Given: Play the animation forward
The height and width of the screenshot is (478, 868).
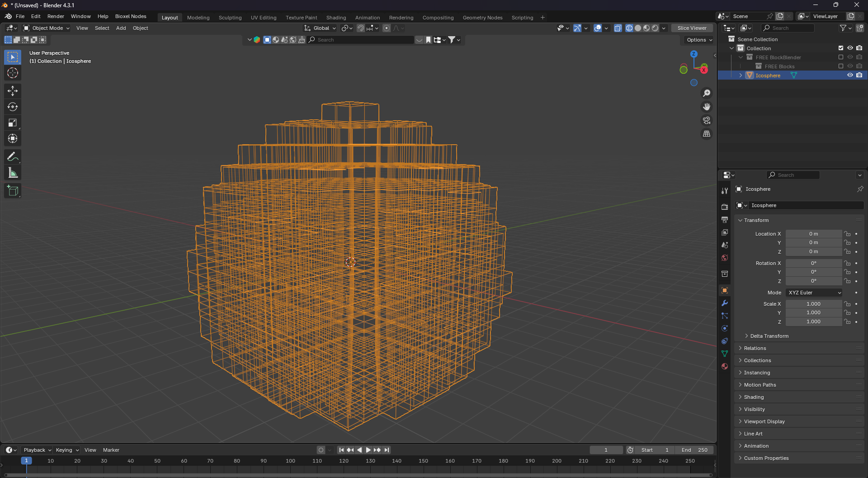Looking at the screenshot, I should tap(368, 450).
